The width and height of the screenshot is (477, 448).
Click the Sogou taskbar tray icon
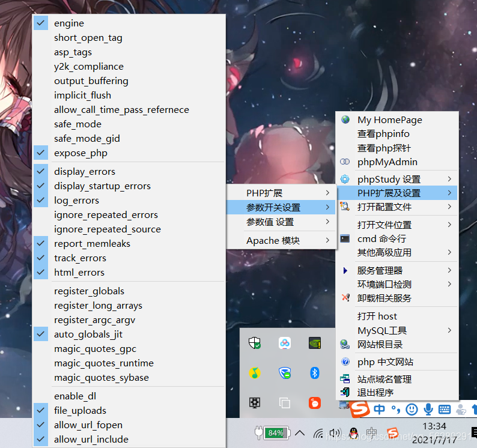pyautogui.click(x=392, y=432)
